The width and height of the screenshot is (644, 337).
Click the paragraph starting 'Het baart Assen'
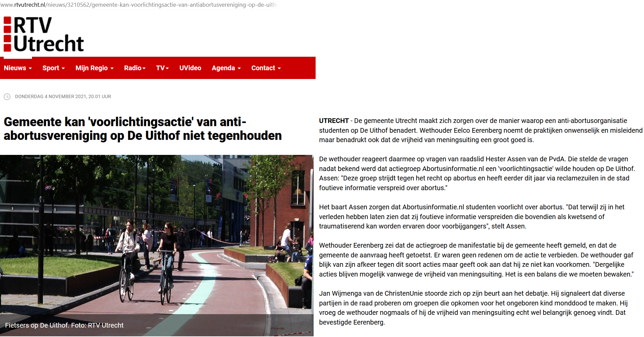(472, 217)
